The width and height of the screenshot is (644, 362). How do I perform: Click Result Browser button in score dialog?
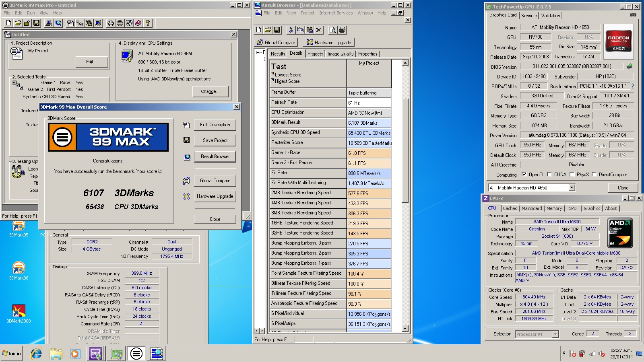pos(215,156)
